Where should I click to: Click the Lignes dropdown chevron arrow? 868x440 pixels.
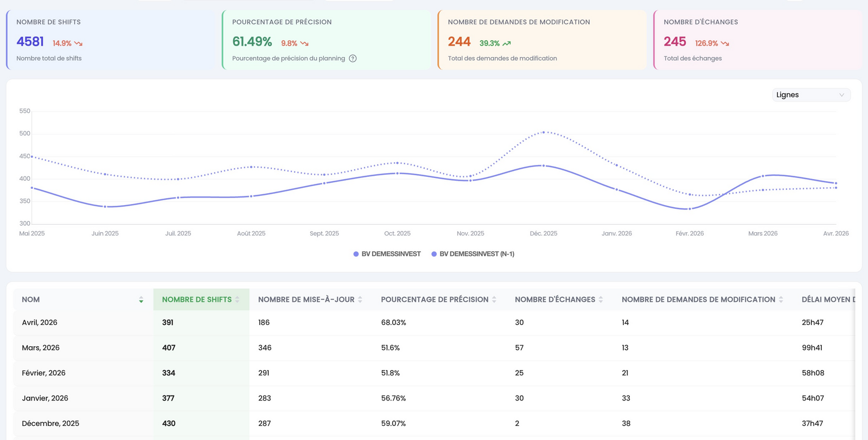point(841,95)
